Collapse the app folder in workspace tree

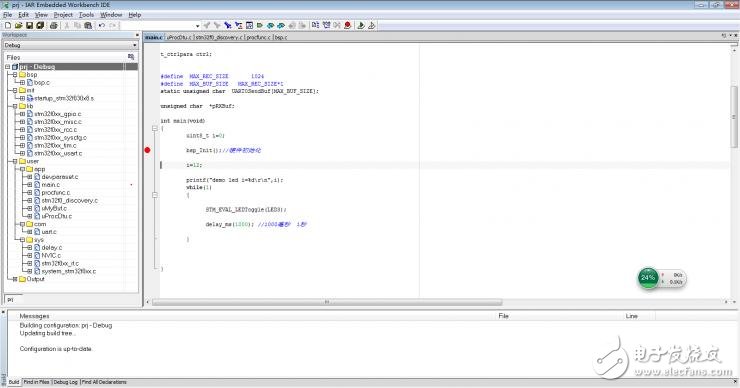click(22, 169)
